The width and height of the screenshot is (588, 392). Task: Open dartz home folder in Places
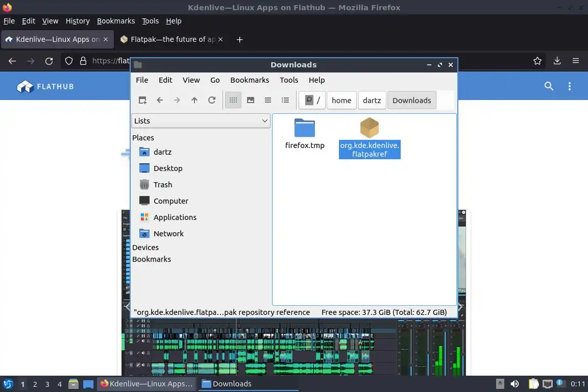click(x=162, y=152)
